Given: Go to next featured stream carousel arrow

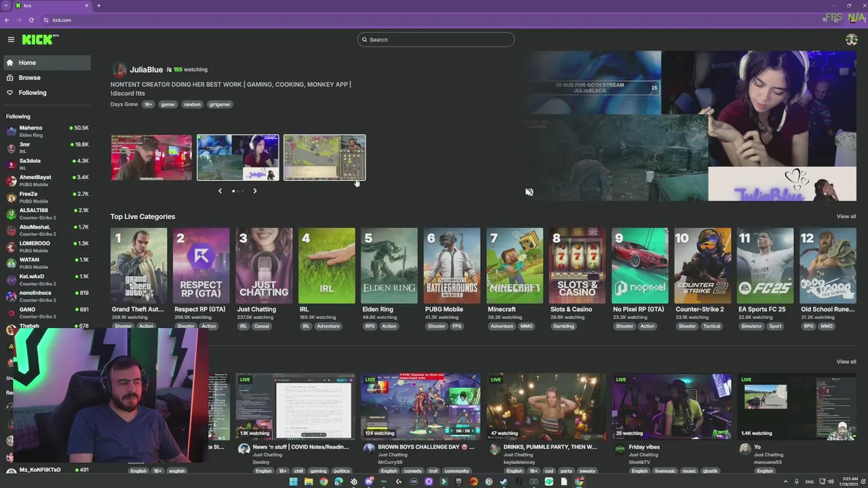Looking at the screenshot, I should pos(255,191).
